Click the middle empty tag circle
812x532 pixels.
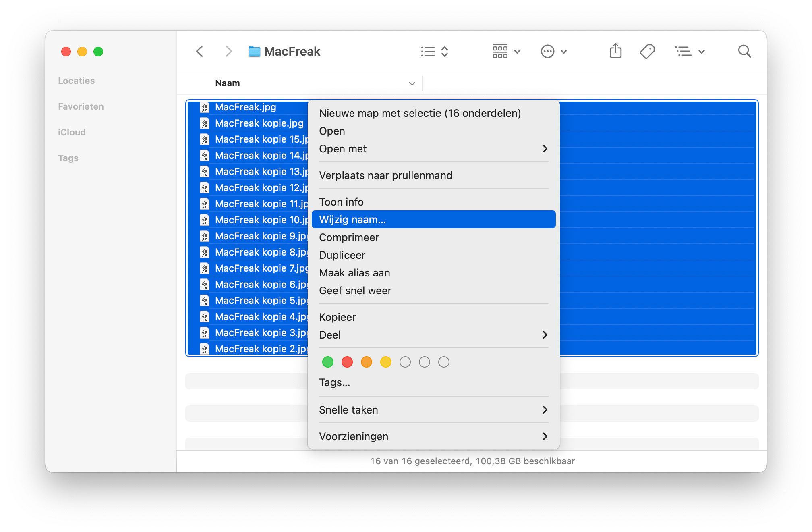coord(425,362)
